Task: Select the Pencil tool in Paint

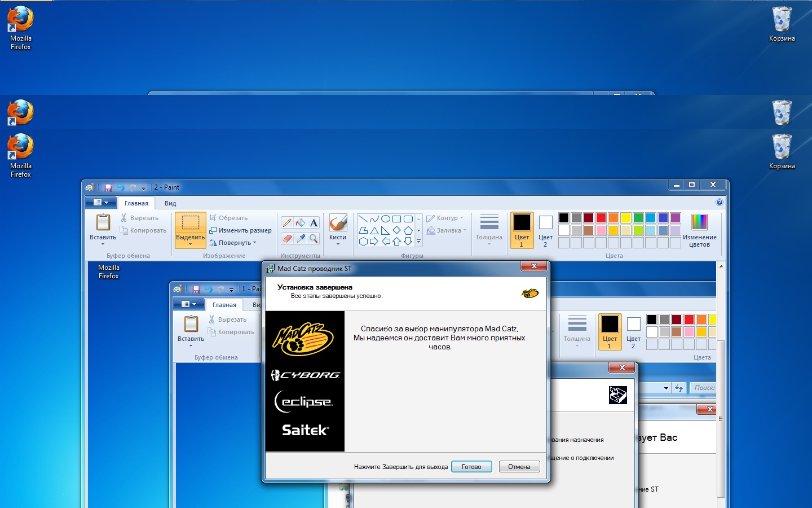Action: [287, 223]
